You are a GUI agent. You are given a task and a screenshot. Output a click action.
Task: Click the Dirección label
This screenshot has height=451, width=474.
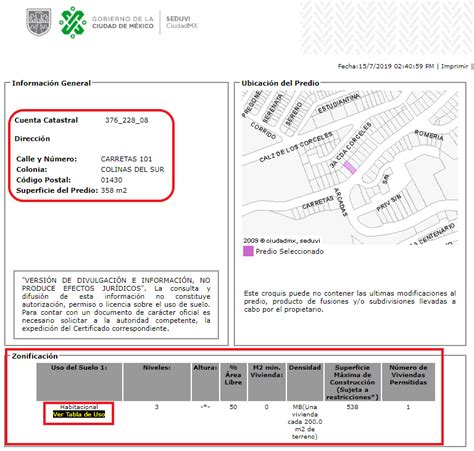(x=32, y=139)
